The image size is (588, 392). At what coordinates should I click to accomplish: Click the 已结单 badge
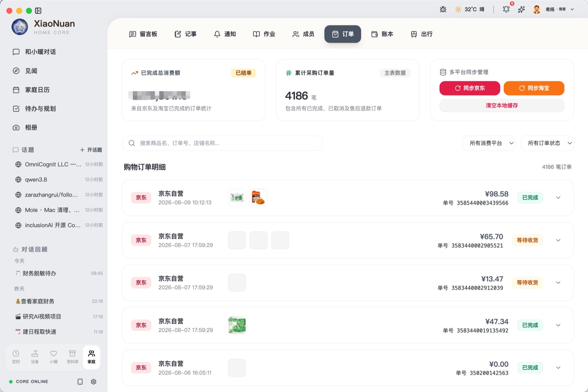(x=244, y=73)
